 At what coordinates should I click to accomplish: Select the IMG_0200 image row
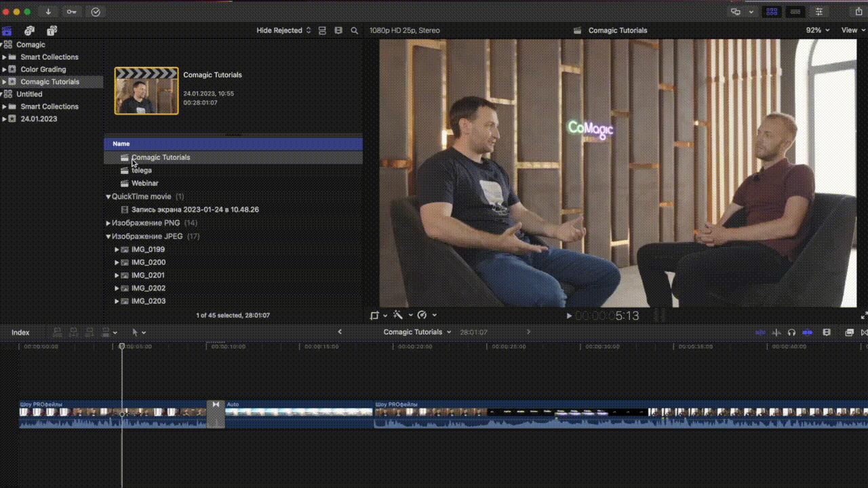pos(233,262)
